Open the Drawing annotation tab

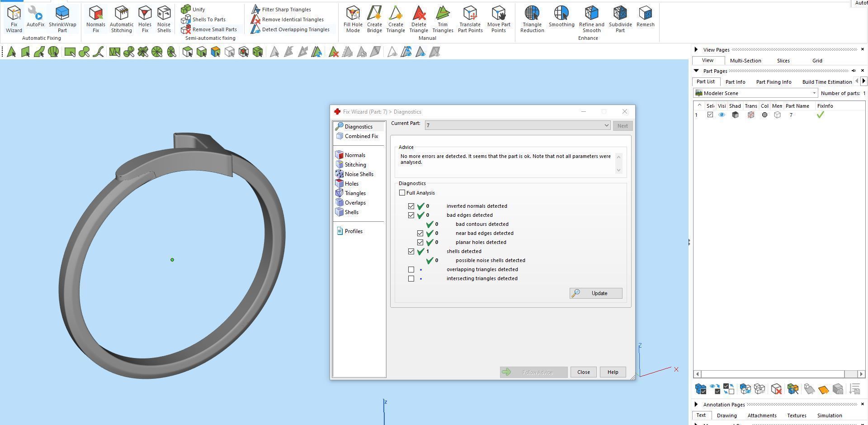click(726, 415)
